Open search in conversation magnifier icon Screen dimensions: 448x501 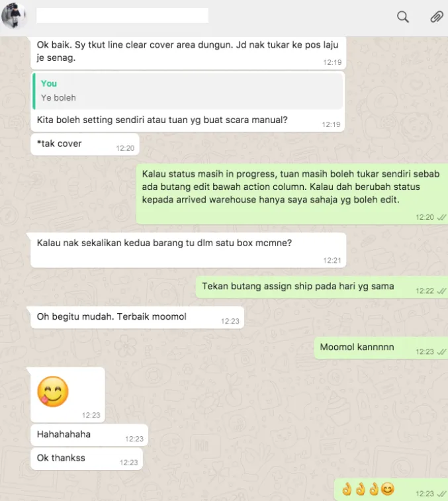pyautogui.click(x=402, y=17)
